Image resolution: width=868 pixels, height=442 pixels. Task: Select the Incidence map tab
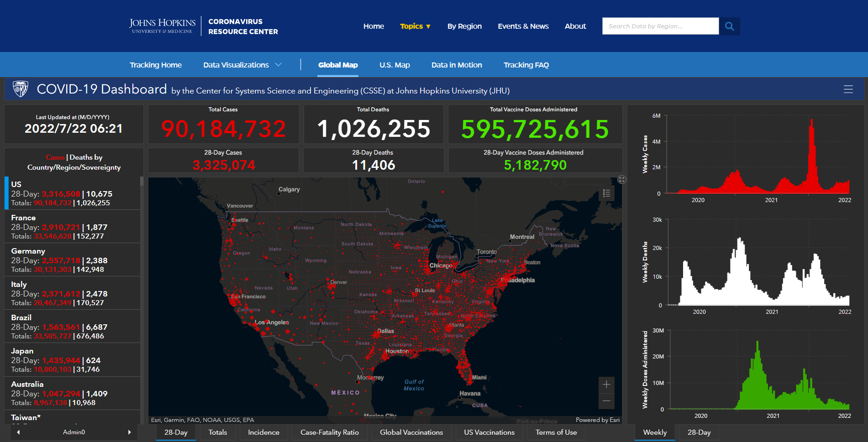(263, 432)
